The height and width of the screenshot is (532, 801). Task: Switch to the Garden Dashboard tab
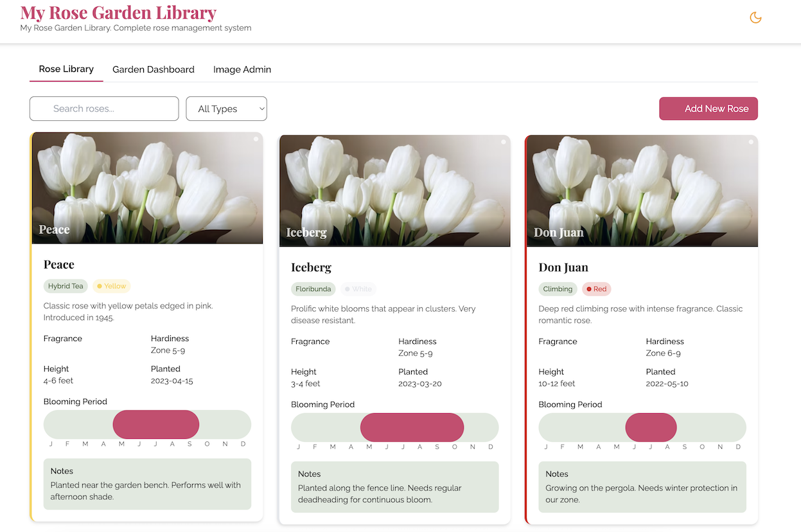pos(153,69)
